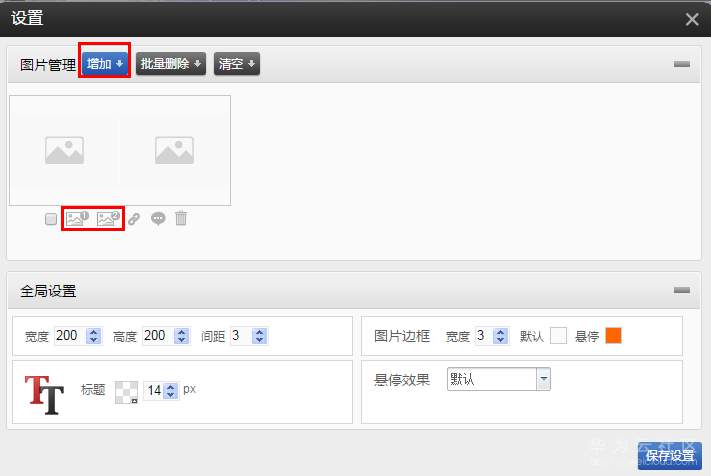Expand the 悬停效果 combo box

499,379
